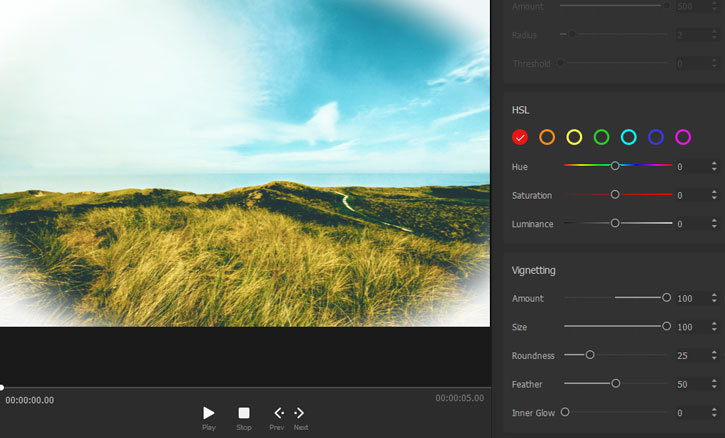Screen dimensions: 725x438
Task: Pick the blue HSL color channel
Action: point(656,137)
